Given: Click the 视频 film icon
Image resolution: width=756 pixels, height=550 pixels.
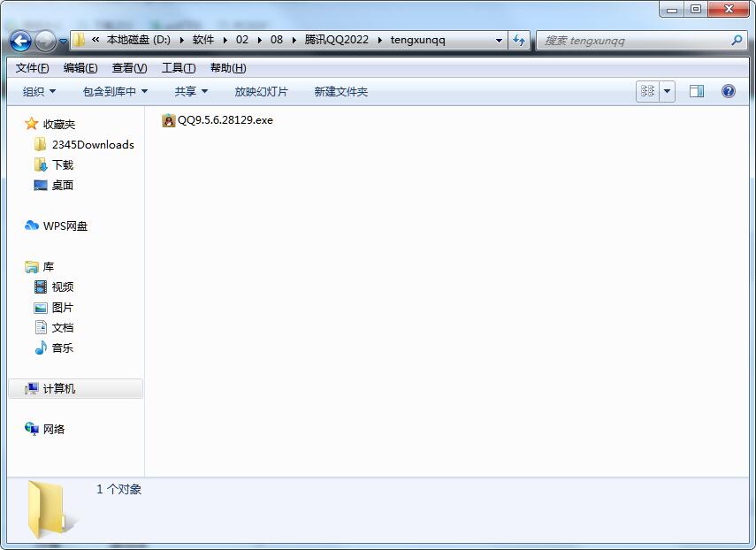Looking at the screenshot, I should pos(41,286).
